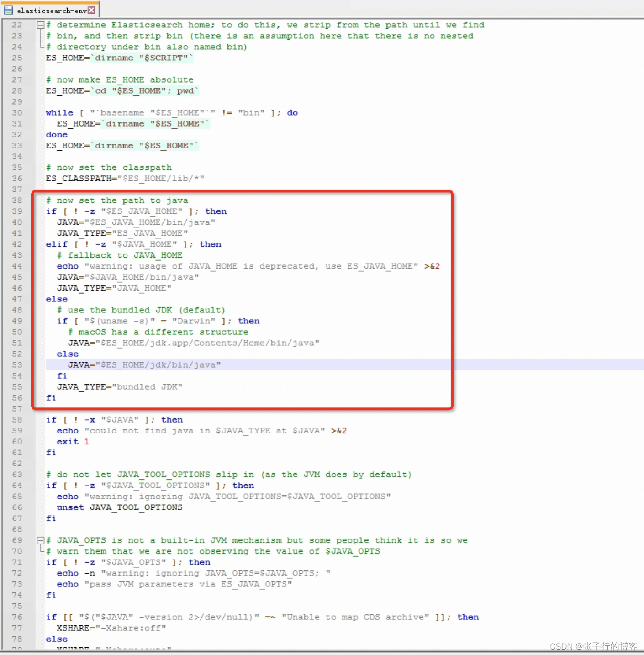Click the echo line warning JAVA_HOME is deprecated
Viewport: 644px width, 655px height.
pyautogui.click(x=248, y=266)
